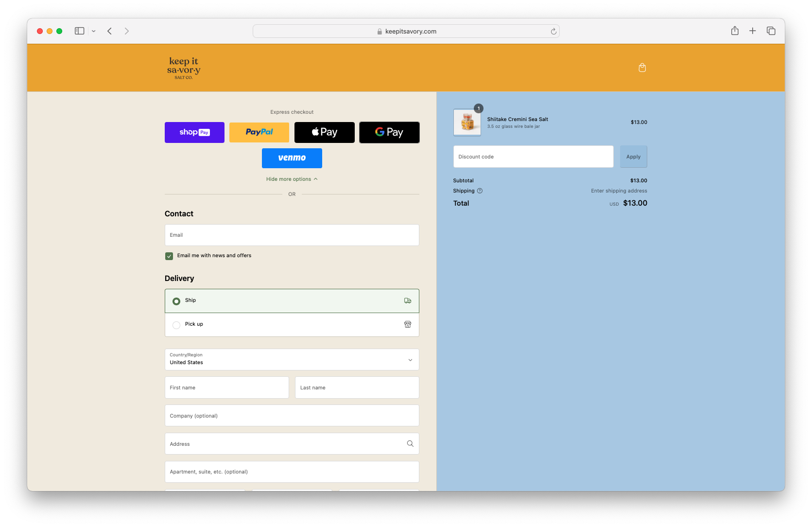This screenshot has height=527, width=812.
Task: Select the Ship delivery option
Action: [292, 301]
